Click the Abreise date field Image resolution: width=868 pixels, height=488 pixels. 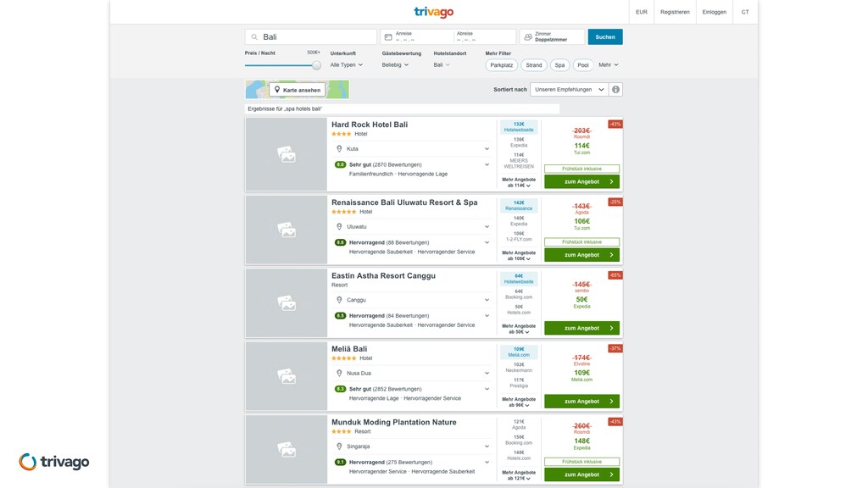click(484, 37)
